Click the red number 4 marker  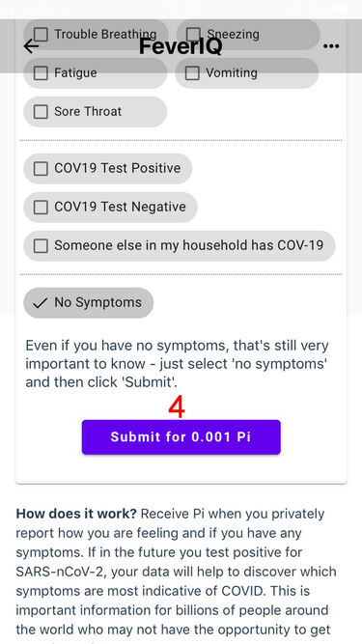tap(177, 407)
